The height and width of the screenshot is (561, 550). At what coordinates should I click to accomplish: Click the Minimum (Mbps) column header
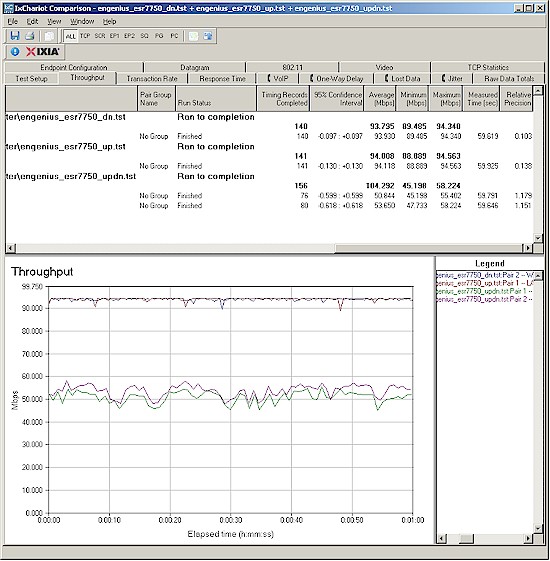(412, 99)
